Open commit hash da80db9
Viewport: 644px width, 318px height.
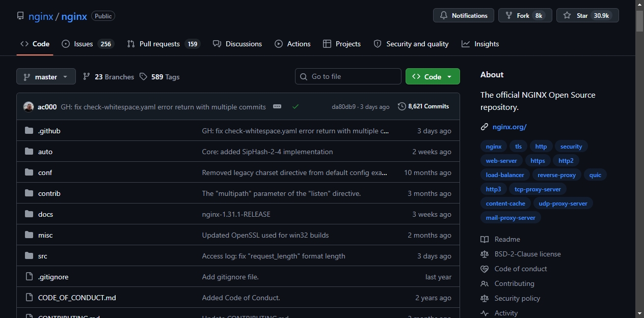point(344,107)
